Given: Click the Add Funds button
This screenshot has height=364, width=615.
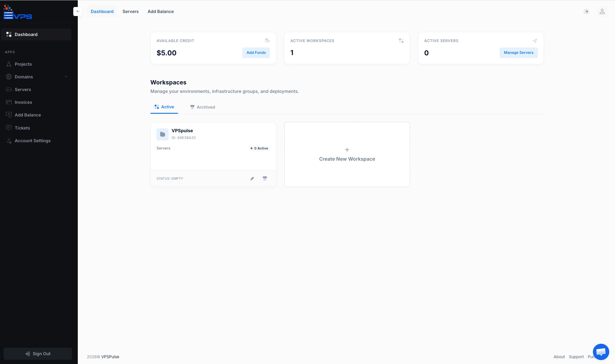Looking at the screenshot, I should coord(256,53).
